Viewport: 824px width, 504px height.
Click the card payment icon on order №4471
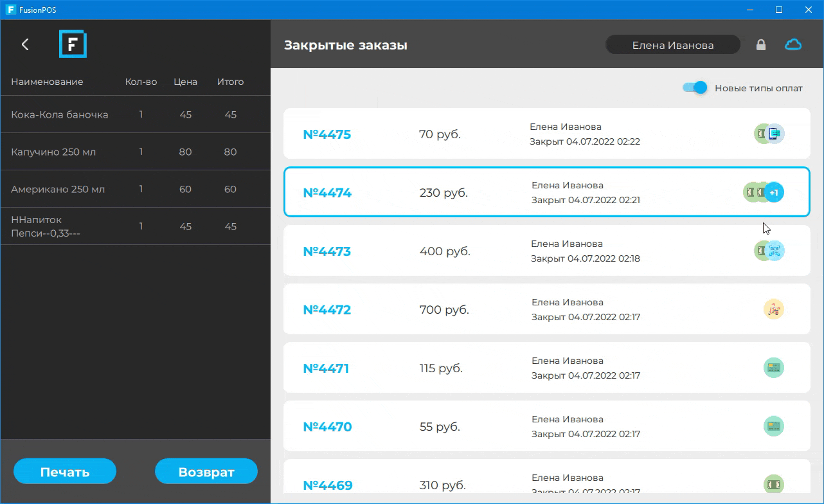coord(773,368)
